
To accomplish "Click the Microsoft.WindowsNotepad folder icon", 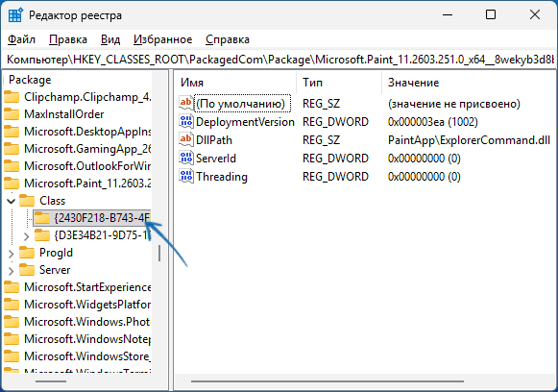I will [x=12, y=339].
